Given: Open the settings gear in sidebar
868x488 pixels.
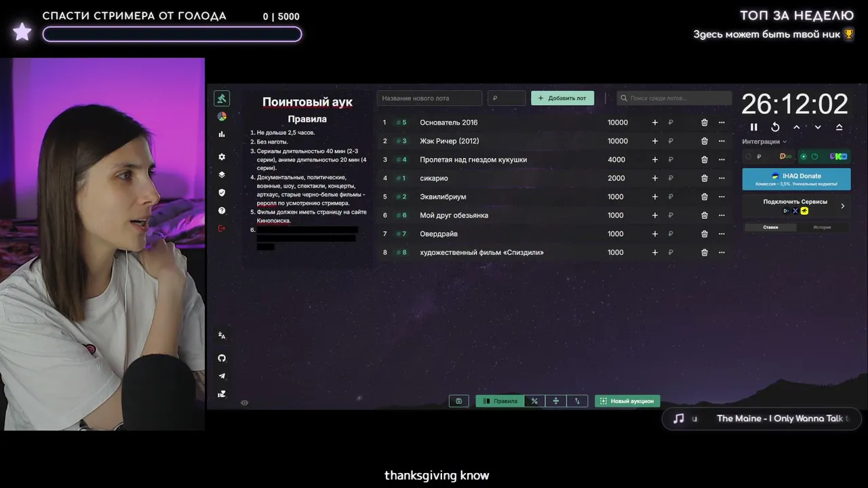Looking at the screenshot, I should (x=222, y=157).
